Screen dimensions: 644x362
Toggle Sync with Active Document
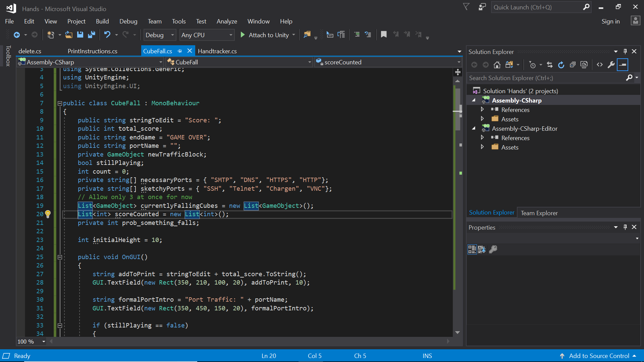(x=549, y=65)
